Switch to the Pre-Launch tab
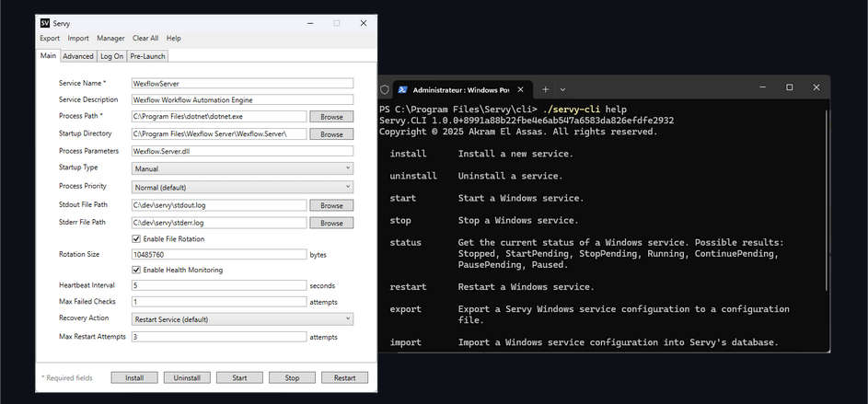This screenshot has height=404, width=868. [147, 56]
